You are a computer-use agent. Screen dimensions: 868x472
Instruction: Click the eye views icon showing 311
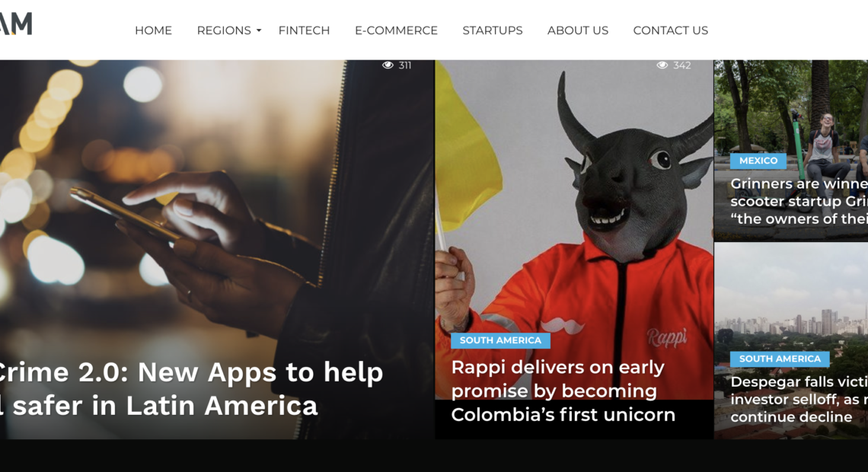tap(388, 65)
